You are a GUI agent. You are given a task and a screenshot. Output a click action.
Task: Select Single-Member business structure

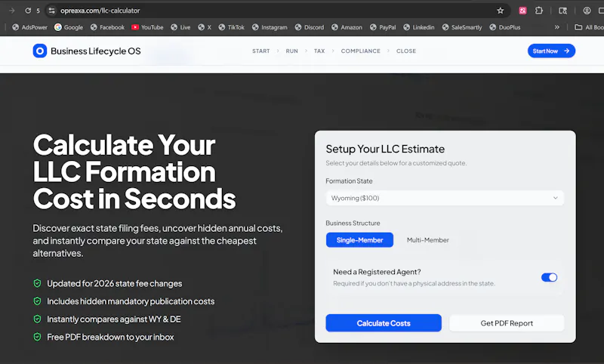pos(359,240)
